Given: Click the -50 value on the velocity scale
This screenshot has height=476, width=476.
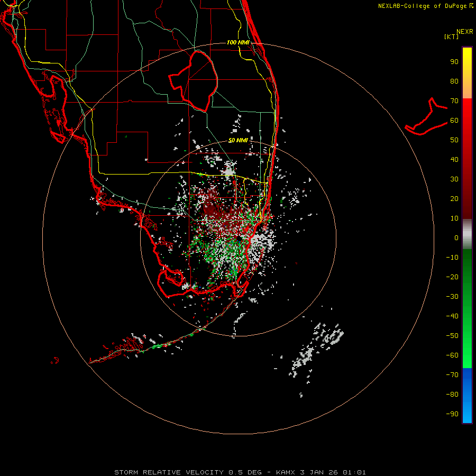Looking at the screenshot, I should pyautogui.click(x=452, y=336).
